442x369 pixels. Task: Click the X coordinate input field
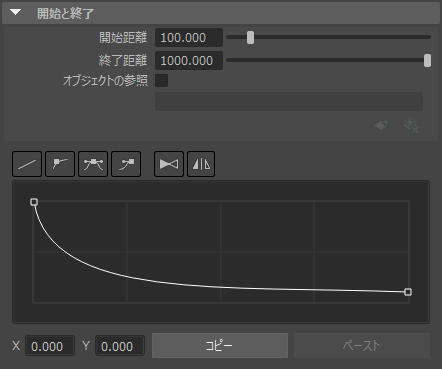point(50,346)
